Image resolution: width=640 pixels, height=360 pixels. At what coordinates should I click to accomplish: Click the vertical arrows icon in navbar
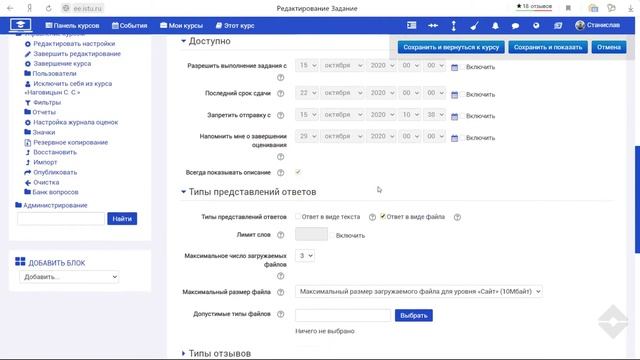coord(453,26)
